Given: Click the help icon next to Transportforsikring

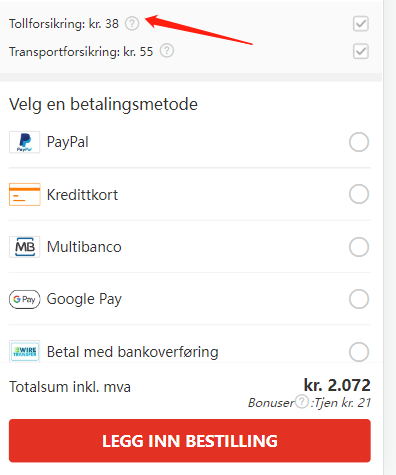Looking at the screenshot, I should point(167,51).
